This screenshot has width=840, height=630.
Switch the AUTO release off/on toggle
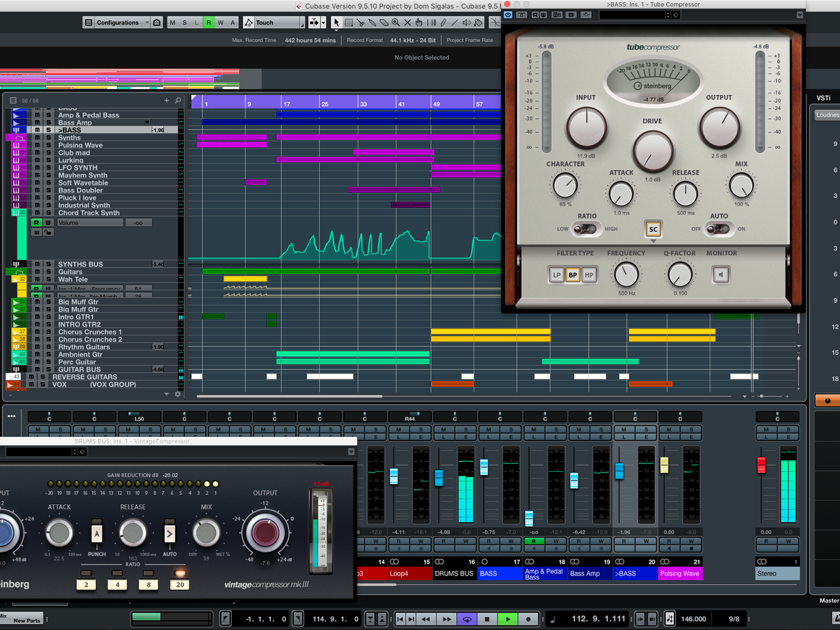tap(719, 229)
